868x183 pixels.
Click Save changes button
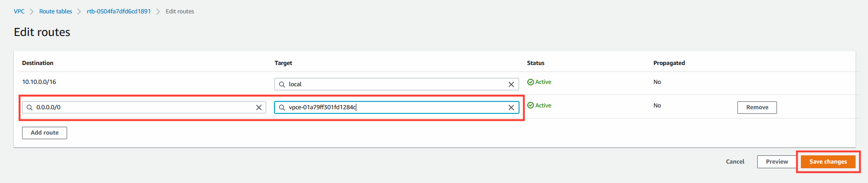828,162
